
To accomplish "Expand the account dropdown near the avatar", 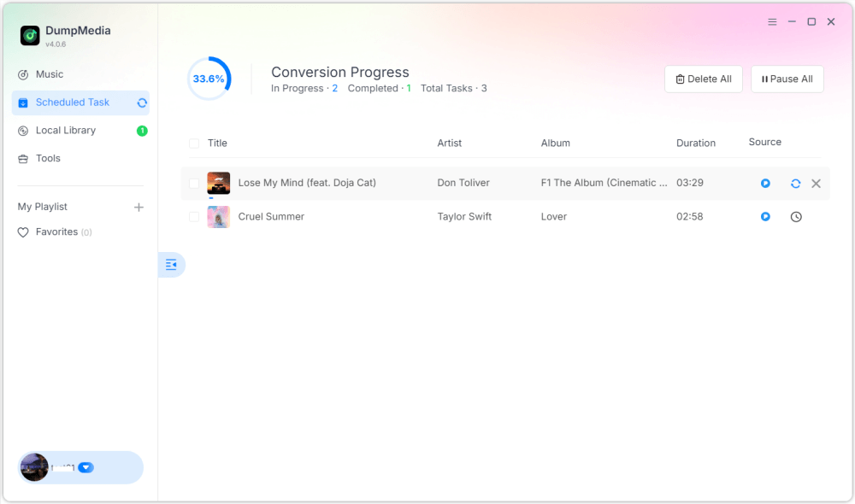I will (85, 467).
